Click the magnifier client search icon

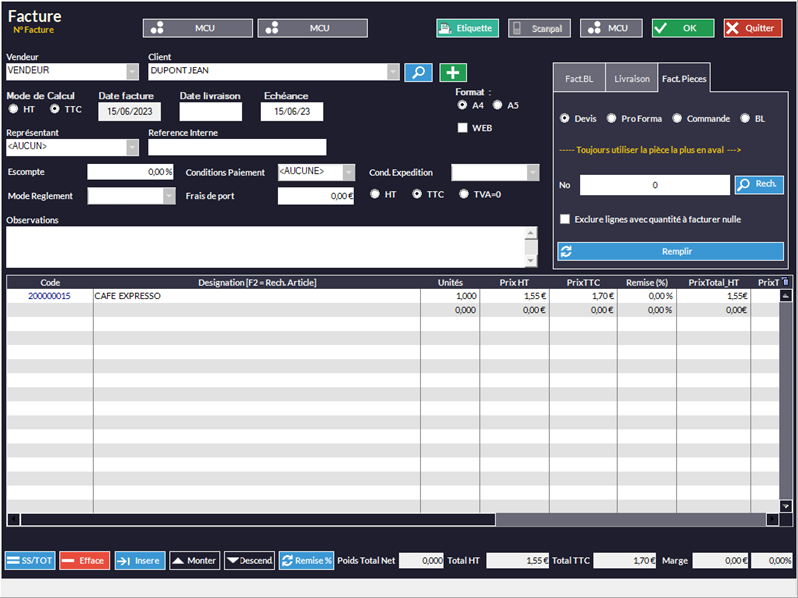pyautogui.click(x=418, y=72)
